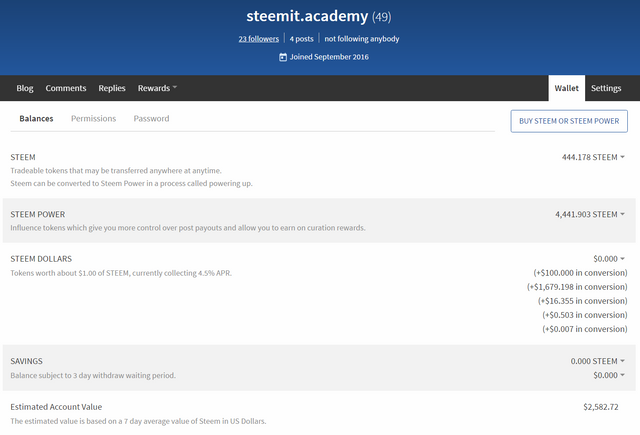Viewport: 640px width, 435px height.
Task: Click the Estimated Account Value heading
Action: 56,407
